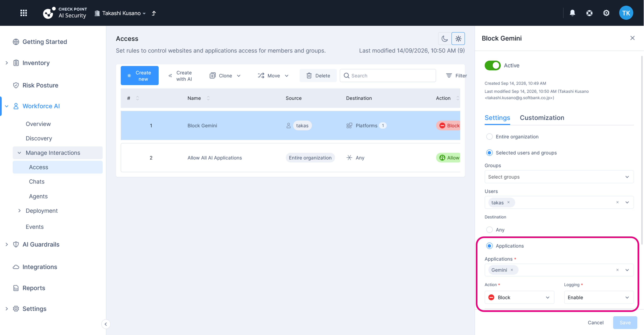Screen dimensions: 644x335
Task: Switch to the Customization tab
Action: click(542, 118)
